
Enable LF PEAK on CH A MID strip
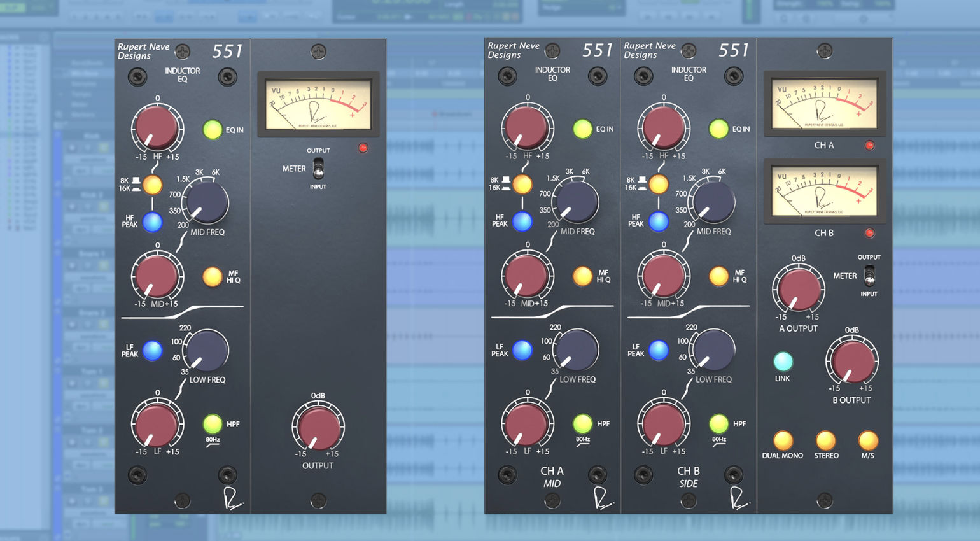(x=522, y=350)
